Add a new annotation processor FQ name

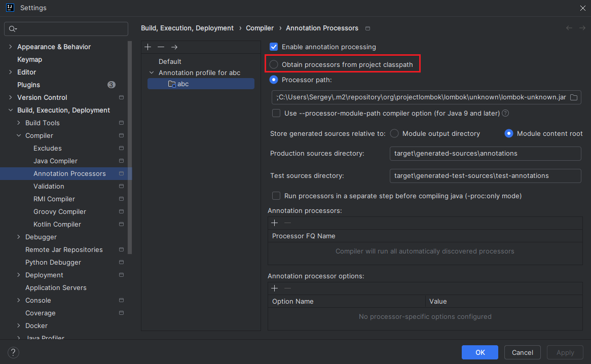(275, 223)
